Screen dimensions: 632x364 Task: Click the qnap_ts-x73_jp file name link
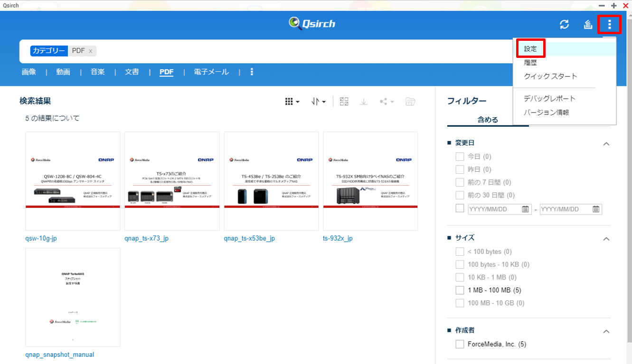(x=146, y=238)
